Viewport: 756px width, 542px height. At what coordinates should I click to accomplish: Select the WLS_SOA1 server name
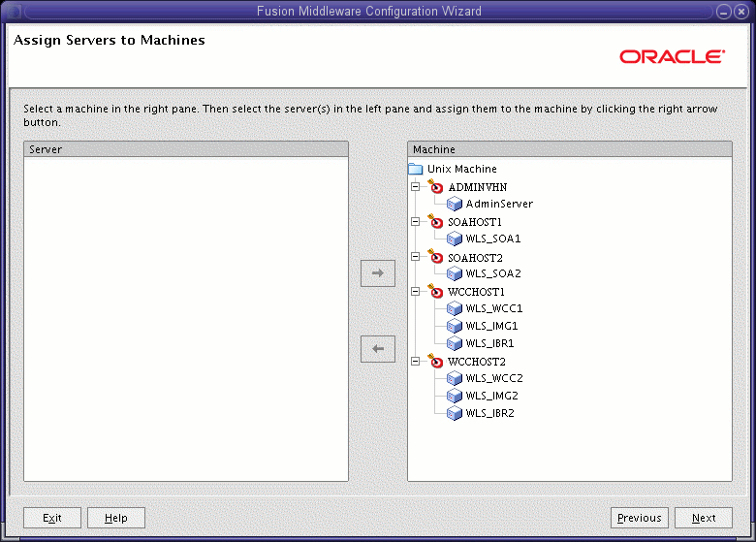(x=492, y=239)
